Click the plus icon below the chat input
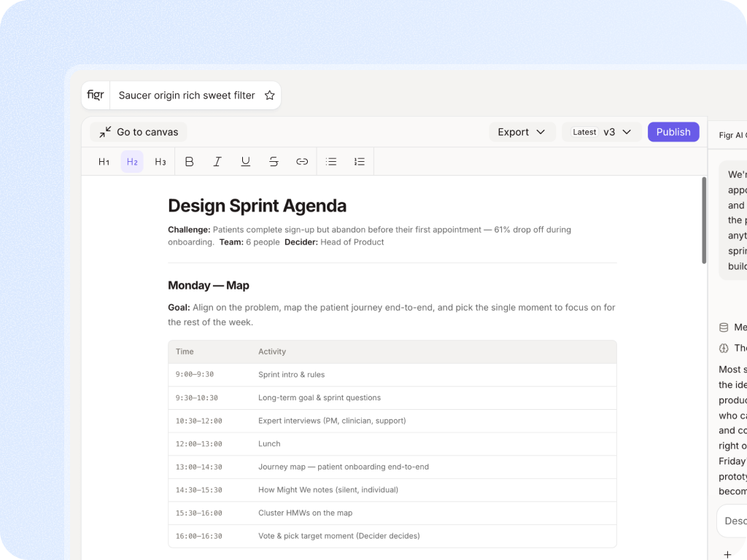This screenshot has width=747, height=560. pyautogui.click(x=727, y=555)
